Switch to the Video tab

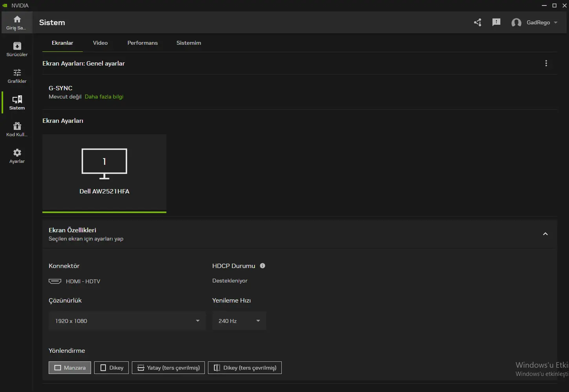[x=100, y=43]
